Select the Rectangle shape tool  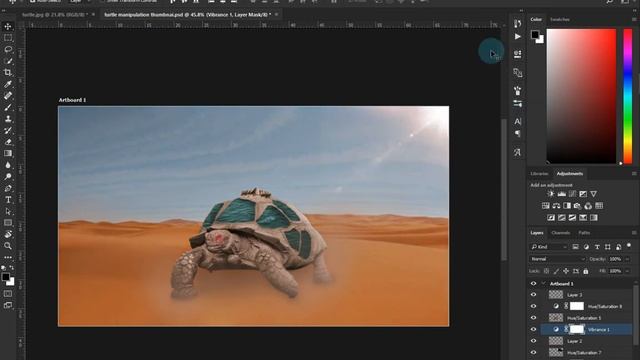[x=8, y=223]
